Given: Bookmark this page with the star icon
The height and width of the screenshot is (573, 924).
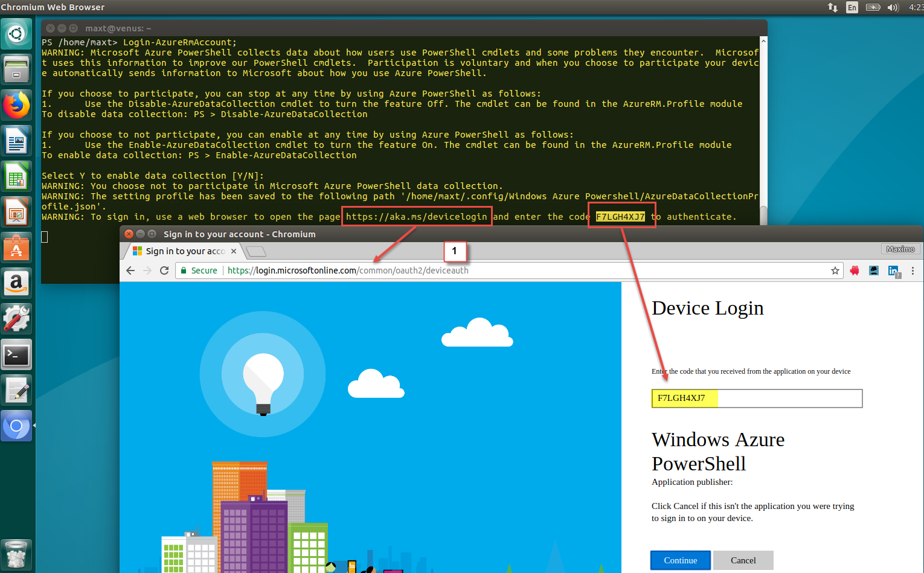Looking at the screenshot, I should click(x=835, y=270).
